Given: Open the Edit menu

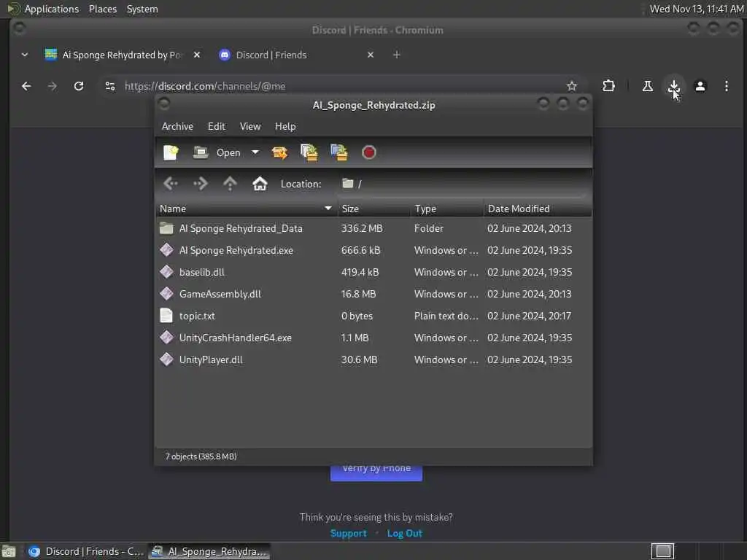Looking at the screenshot, I should [216, 126].
